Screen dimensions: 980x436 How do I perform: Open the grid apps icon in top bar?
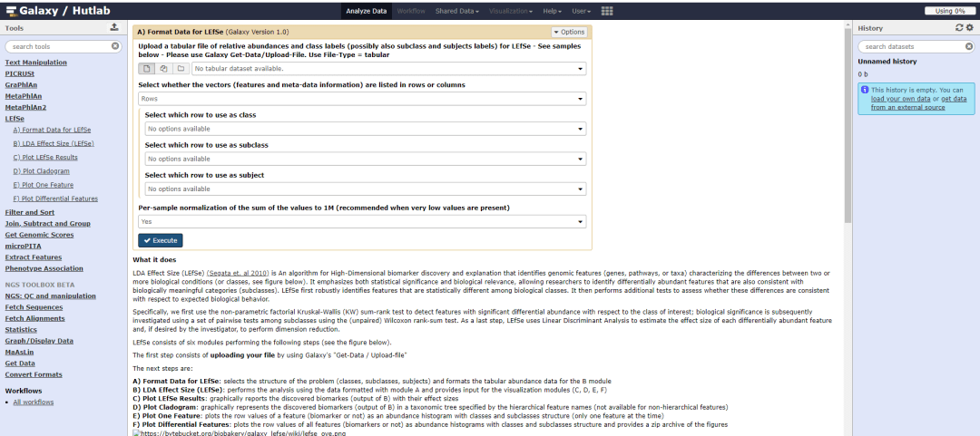click(607, 11)
